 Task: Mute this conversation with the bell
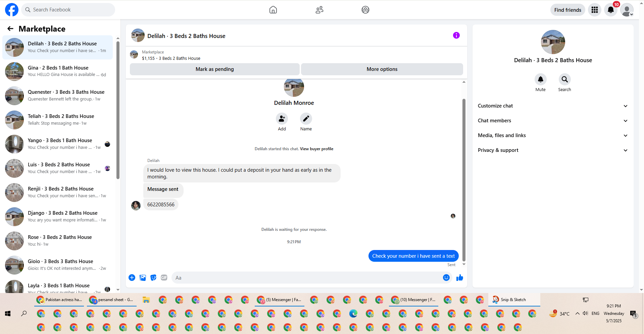coord(540,79)
